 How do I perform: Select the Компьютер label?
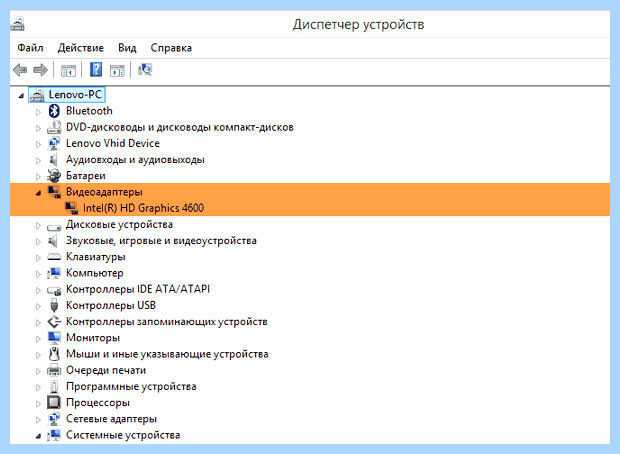[x=95, y=273]
